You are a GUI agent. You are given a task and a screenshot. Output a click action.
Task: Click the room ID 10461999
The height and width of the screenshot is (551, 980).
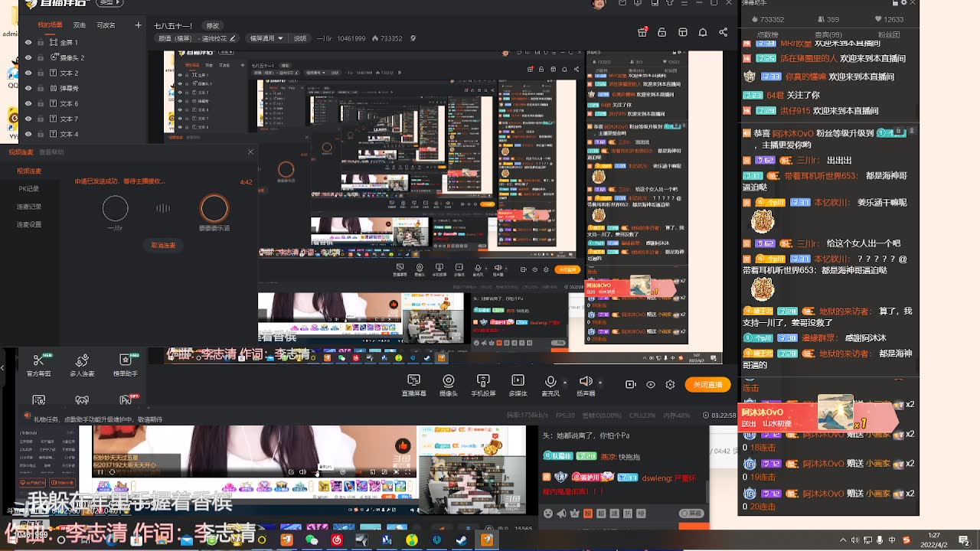point(352,38)
